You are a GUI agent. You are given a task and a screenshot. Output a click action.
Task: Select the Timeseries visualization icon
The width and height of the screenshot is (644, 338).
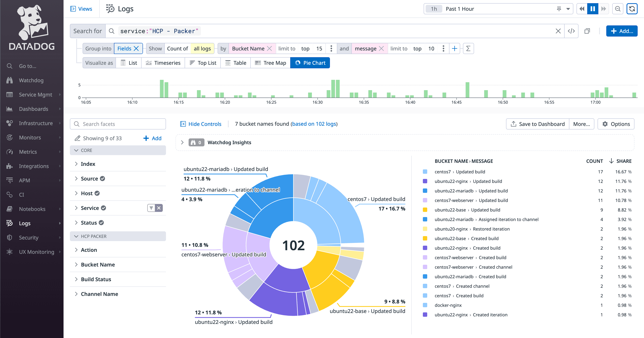pyautogui.click(x=148, y=63)
